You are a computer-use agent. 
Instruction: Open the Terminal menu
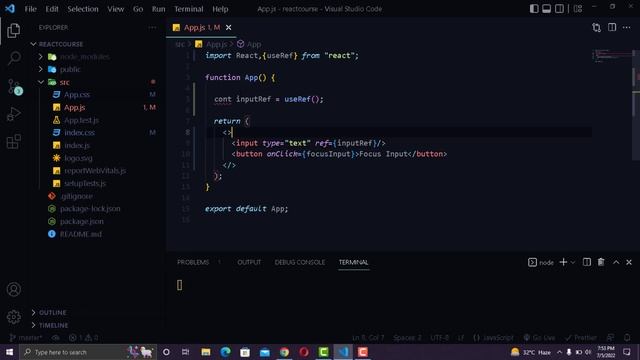point(189,9)
